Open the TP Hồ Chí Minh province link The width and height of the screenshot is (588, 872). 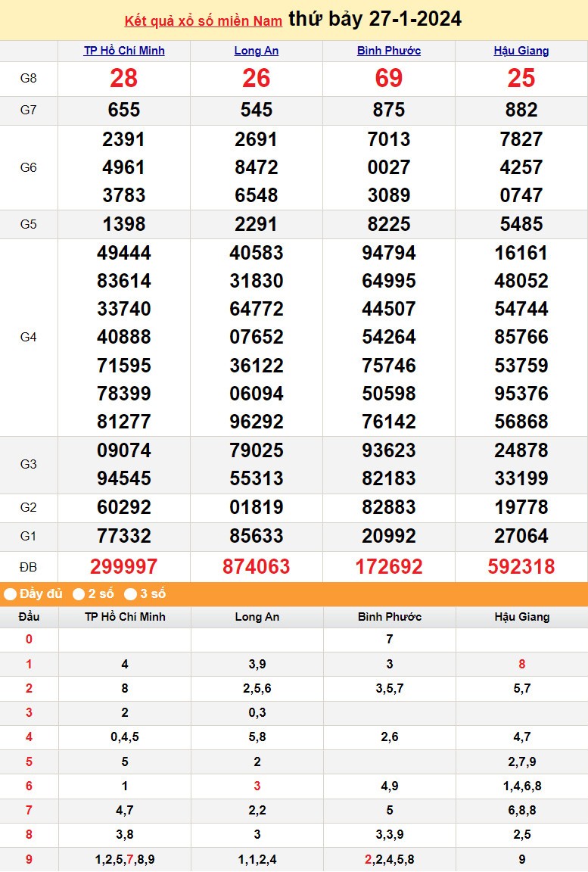pos(124,51)
